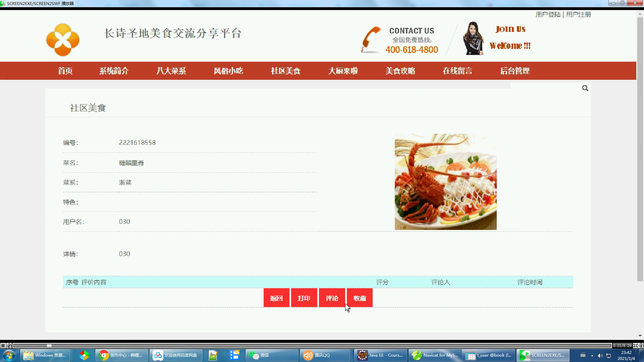Viewport: 644px width, 362px height.
Task: Open WeChat from the taskbar
Action: (272, 355)
